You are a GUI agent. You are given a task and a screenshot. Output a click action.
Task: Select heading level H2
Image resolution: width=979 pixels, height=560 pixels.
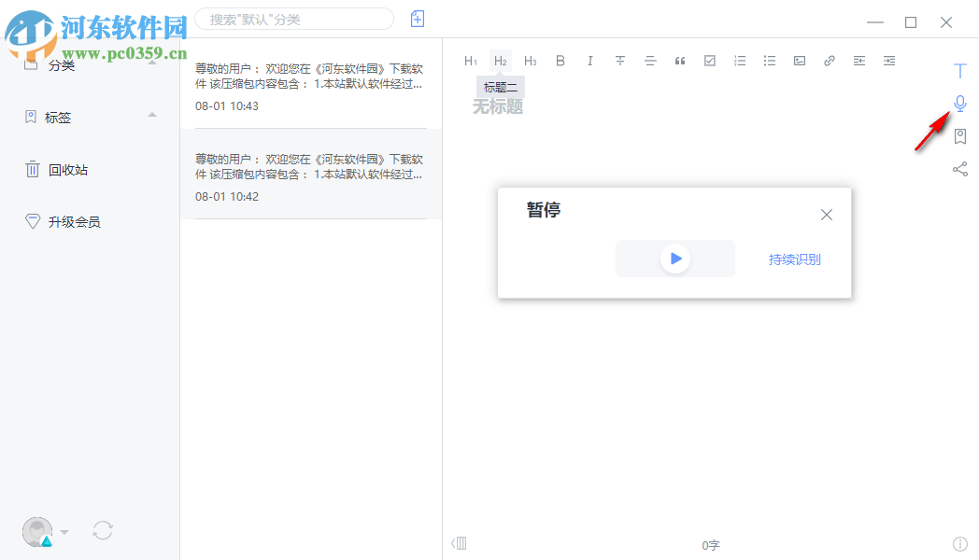(x=501, y=60)
